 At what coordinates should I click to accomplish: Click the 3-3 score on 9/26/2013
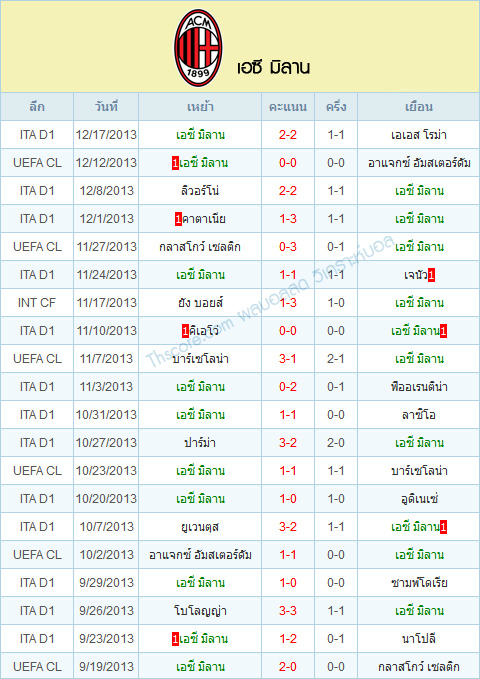(288, 611)
